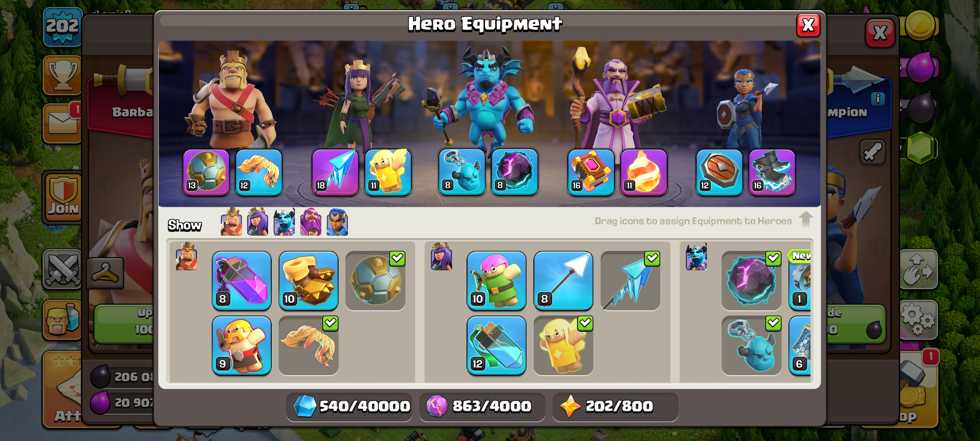Select the Barbarian King's level 13 Spiky Ball slot
The height and width of the screenshot is (441, 980).
(206, 172)
